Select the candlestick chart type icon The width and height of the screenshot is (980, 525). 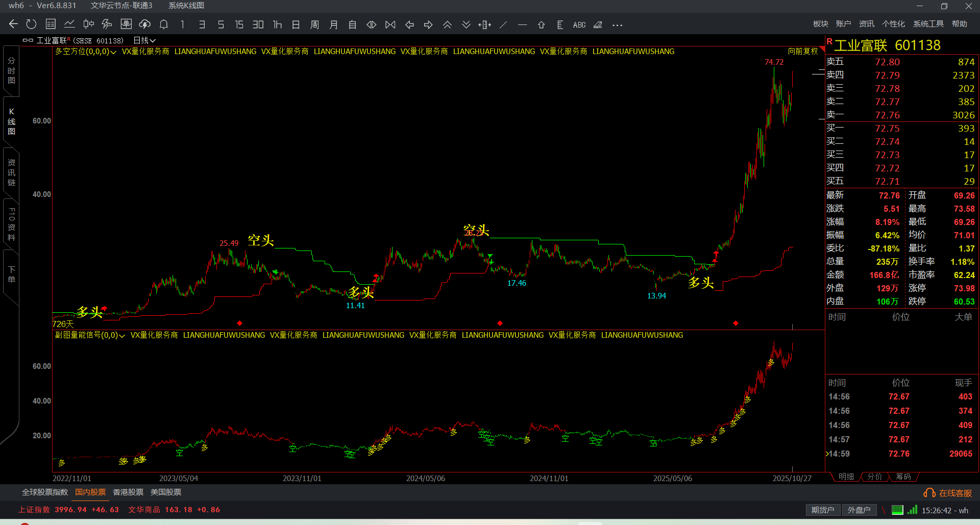(x=88, y=24)
